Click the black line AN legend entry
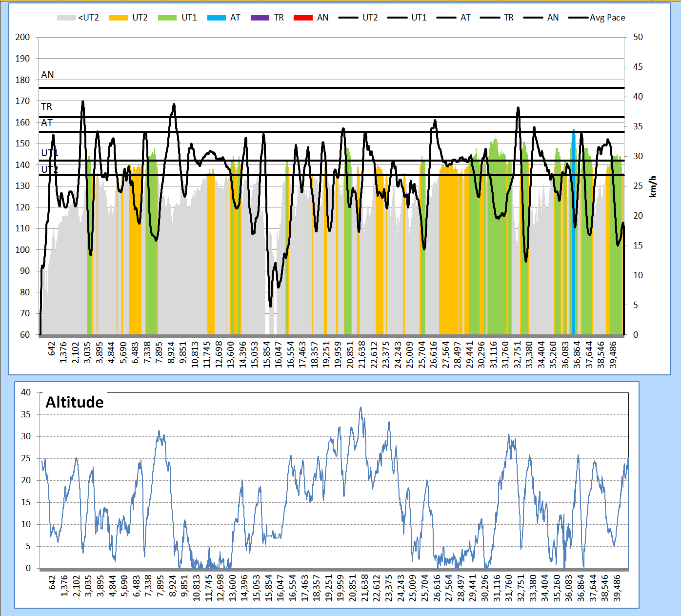This screenshot has width=681, height=616. [x=541, y=18]
